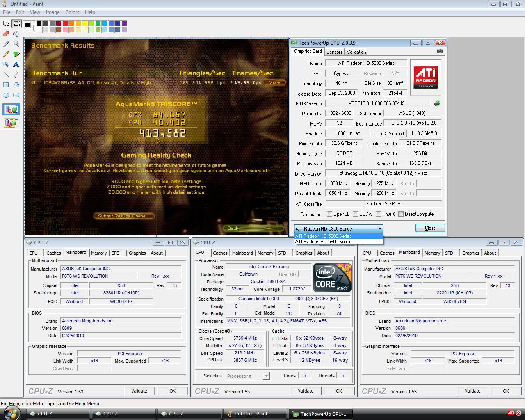
Task: Choose the Fill with color bucket tool
Action: click(16, 34)
